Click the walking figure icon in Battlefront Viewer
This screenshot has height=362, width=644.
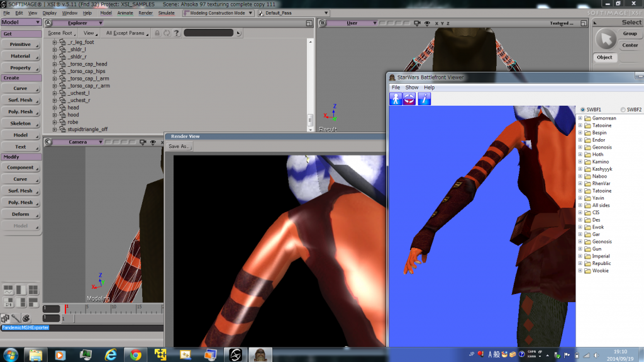point(396,99)
